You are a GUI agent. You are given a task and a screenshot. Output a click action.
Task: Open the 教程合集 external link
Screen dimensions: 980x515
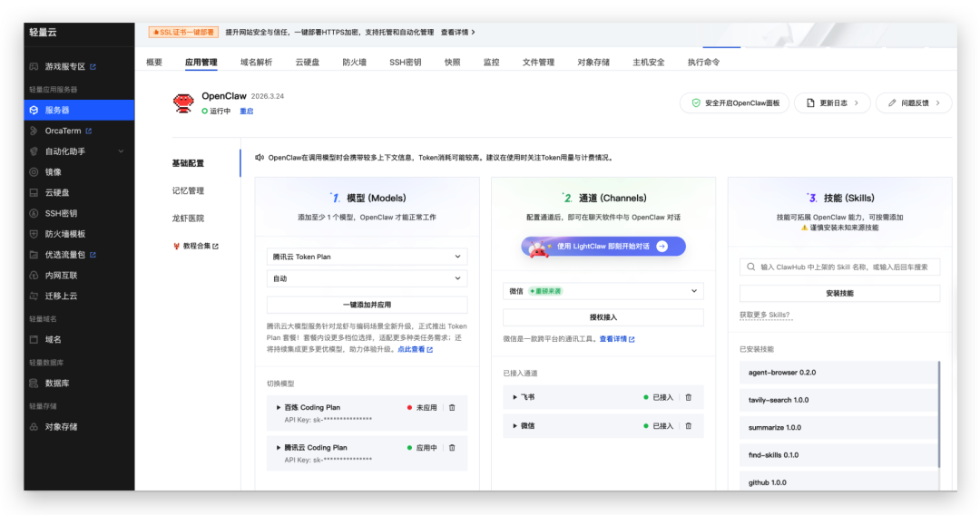click(196, 246)
